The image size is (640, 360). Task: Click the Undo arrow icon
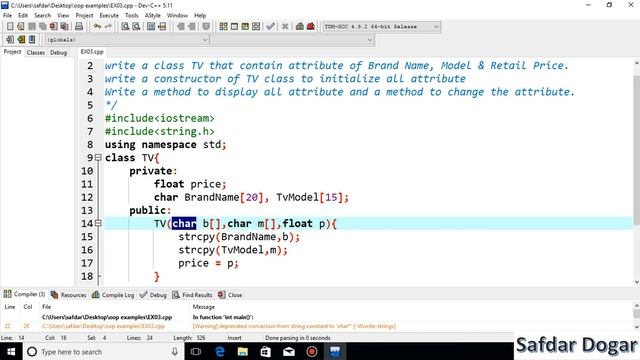point(97,27)
